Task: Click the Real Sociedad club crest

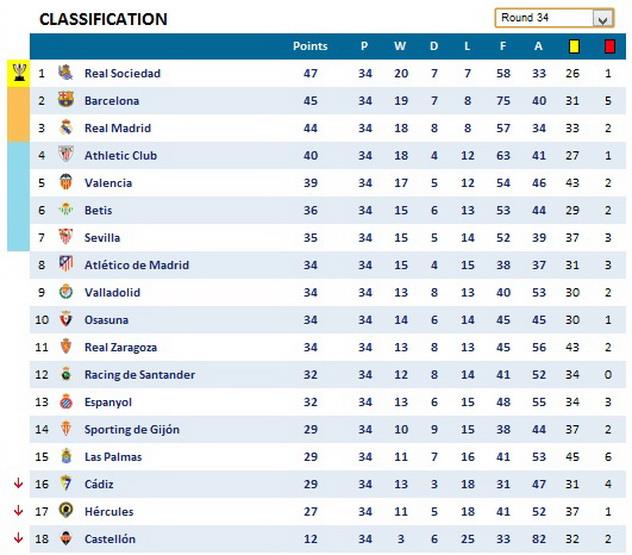Action: [65, 73]
